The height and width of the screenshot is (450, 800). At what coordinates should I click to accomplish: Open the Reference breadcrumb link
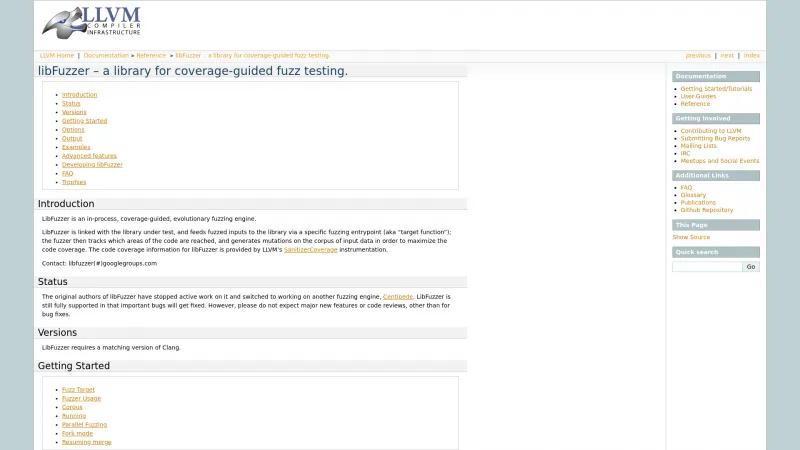151,56
